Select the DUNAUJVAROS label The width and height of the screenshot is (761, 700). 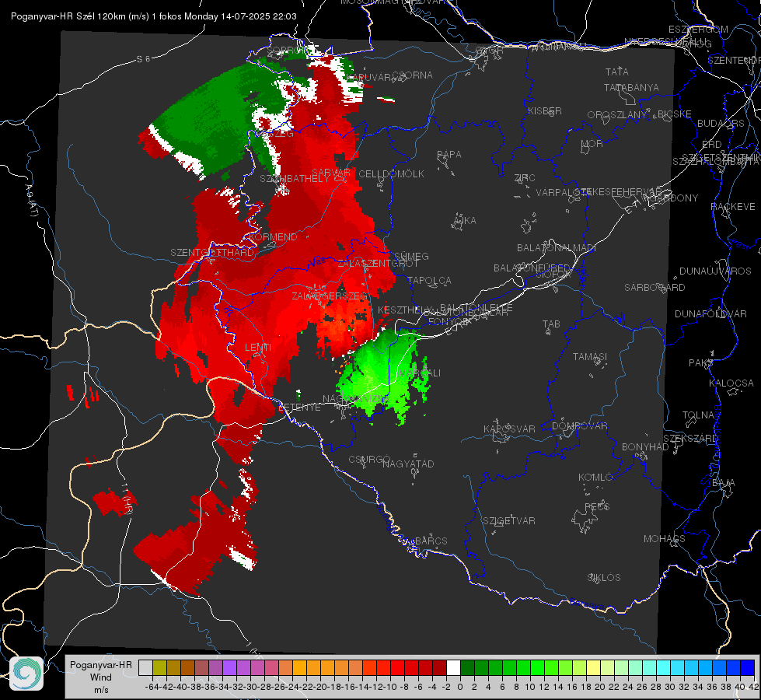pos(715,271)
